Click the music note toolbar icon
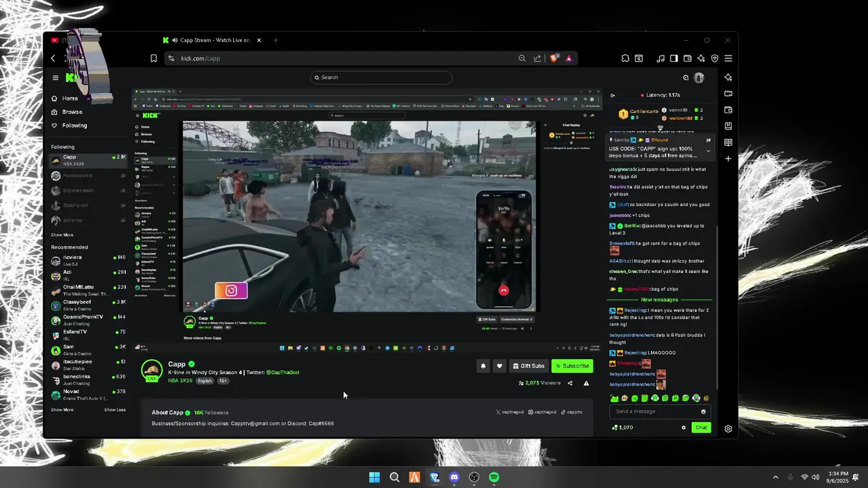 pyautogui.click(x=660, y=58)
